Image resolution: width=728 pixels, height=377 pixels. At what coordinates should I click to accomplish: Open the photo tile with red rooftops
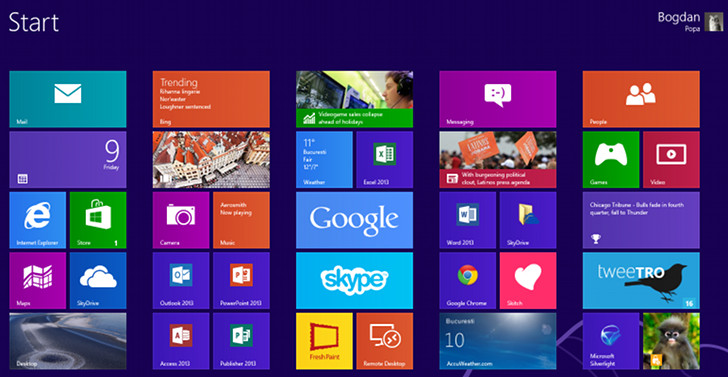(211, 160)
